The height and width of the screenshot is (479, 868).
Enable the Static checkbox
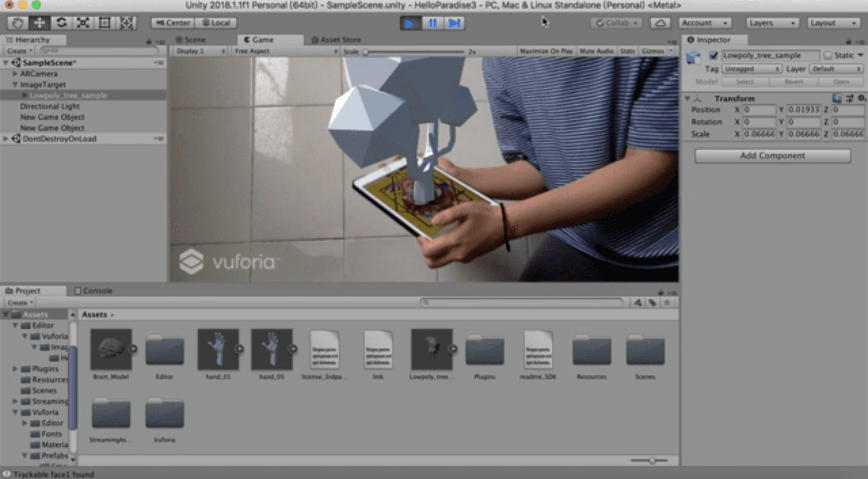click(x=828, y=55)
